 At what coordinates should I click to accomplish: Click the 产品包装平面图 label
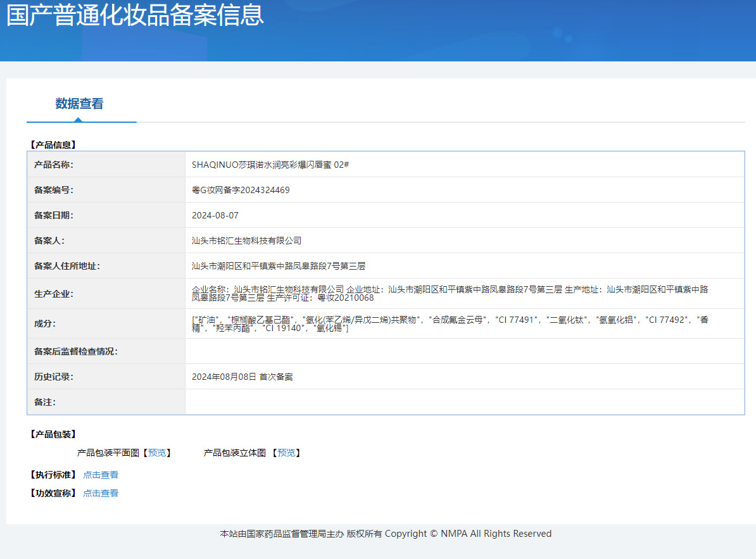coord(108,453)
